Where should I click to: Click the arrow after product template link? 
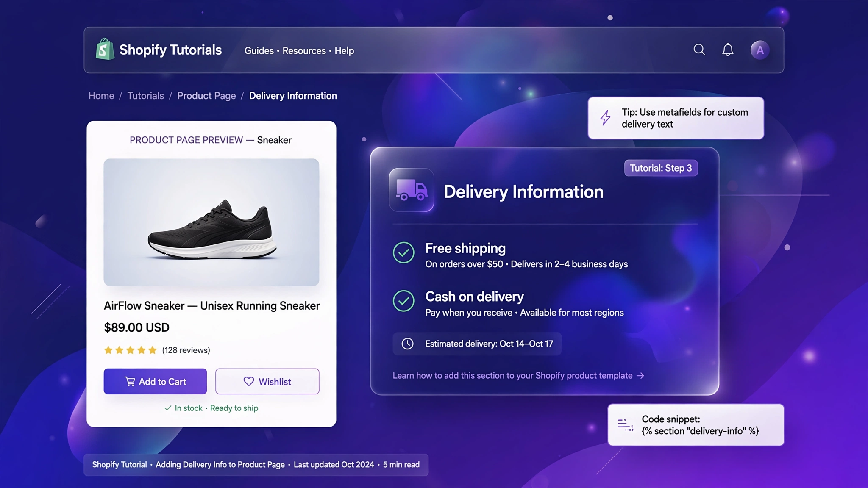pyautogui.click(x=640, y=376)
